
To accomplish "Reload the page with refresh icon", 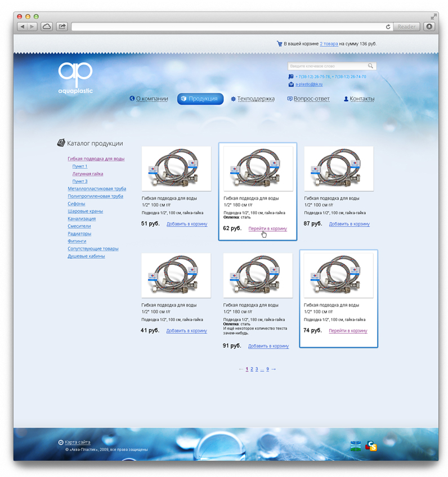I will click(388, 26).
